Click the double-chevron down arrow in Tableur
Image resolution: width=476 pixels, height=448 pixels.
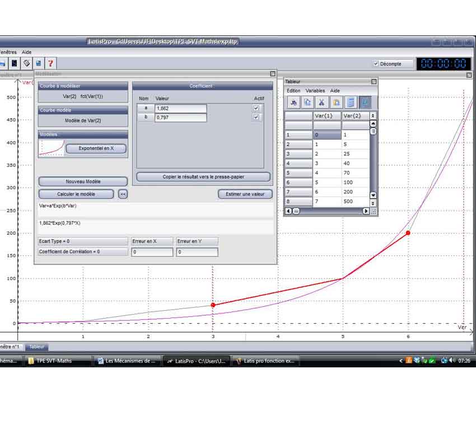374,202
